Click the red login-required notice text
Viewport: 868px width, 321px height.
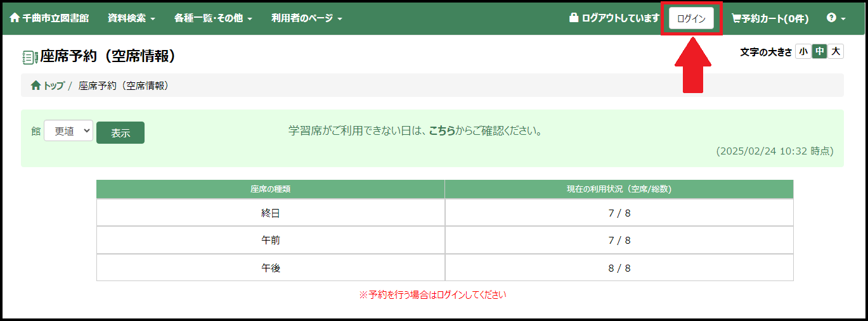click(433, 294)
